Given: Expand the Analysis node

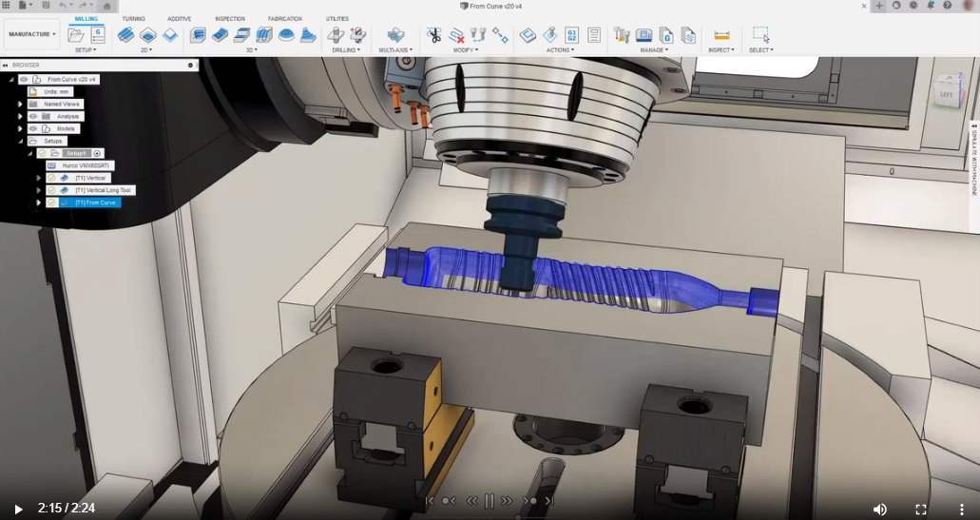Looking at the screenshot, I should point(20,116).
